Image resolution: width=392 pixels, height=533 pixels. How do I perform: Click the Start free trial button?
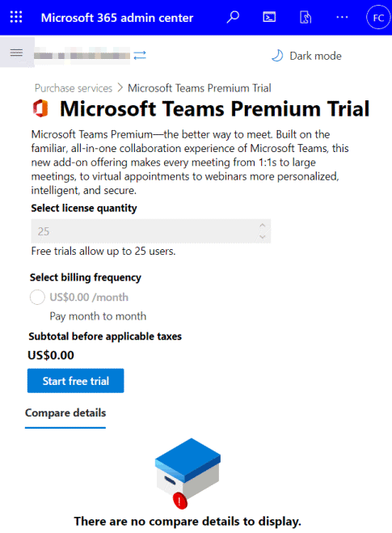coord(76,381)
